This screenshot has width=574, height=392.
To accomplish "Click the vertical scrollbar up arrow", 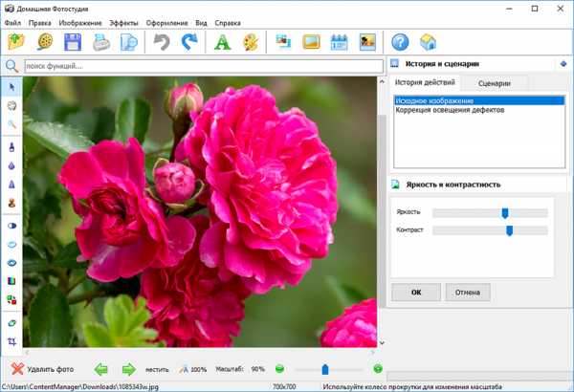I will point(382,81).
